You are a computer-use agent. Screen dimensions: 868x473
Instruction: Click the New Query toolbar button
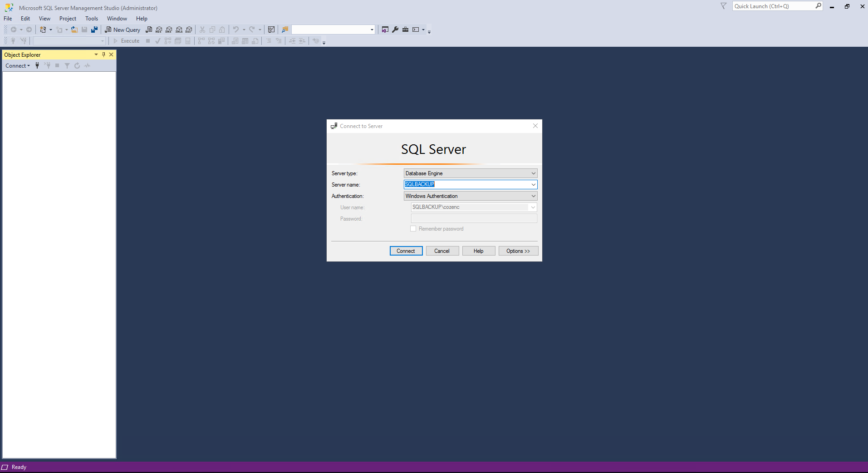[123, 30]
